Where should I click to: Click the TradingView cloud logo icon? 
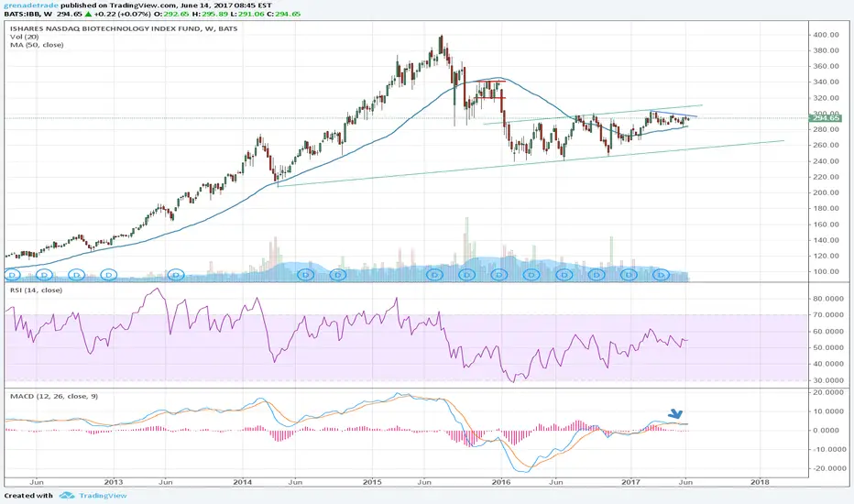[67, 495]
